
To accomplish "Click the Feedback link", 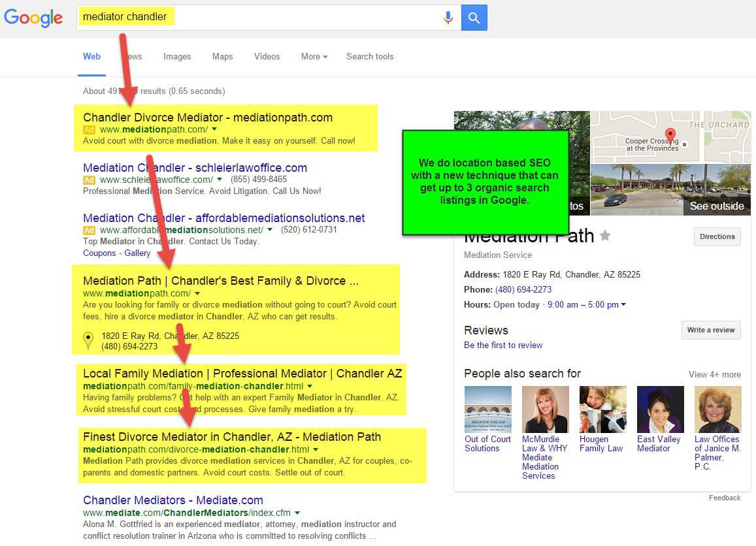I will 725,497.
